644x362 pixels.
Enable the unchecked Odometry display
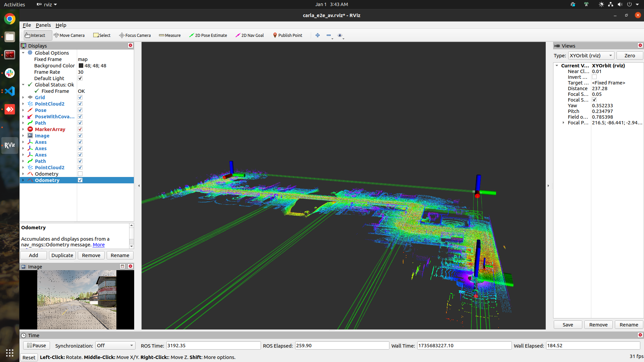click(x=80, y=174)
